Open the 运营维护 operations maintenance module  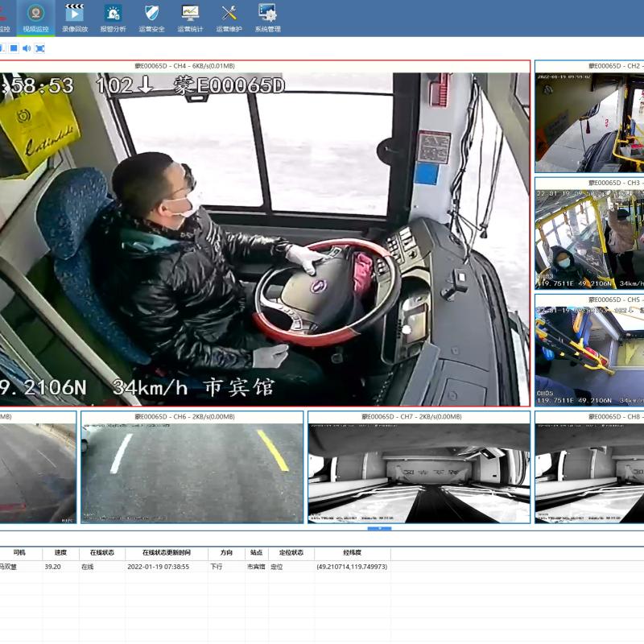229,18
